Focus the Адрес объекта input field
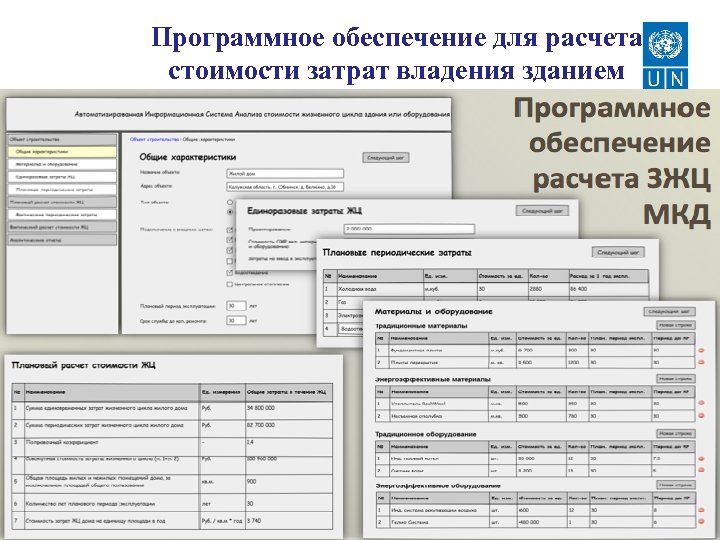This screenshot has height=540, width=720. [x=285, y=187]
